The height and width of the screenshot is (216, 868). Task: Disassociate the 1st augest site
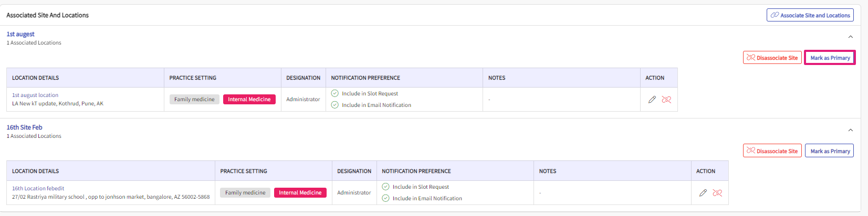click(x=772, y=58)
